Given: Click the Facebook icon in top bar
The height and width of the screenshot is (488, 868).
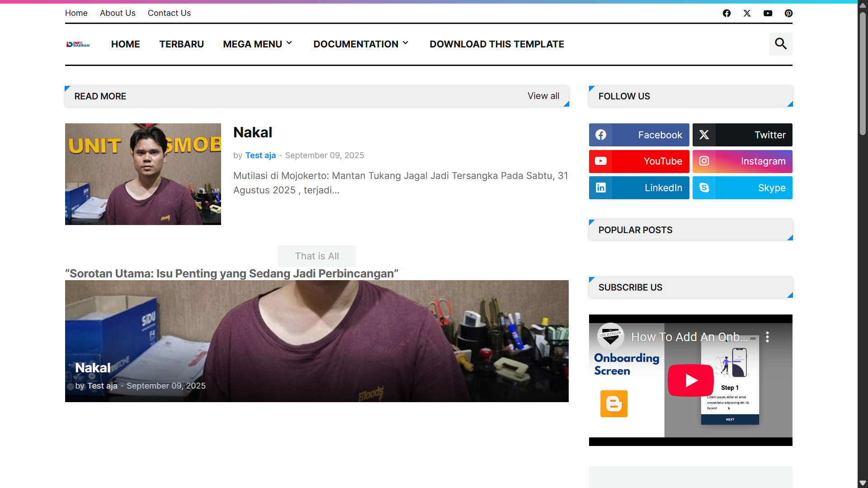Looking at the screenshot, I should (x=726, y=13).
